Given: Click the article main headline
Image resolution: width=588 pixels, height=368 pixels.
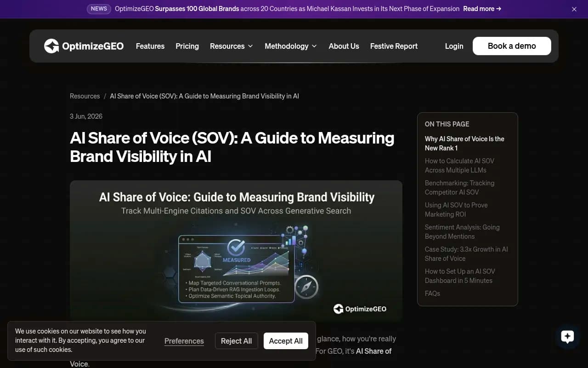Looking at the screenshot, I should coord(232,147).
